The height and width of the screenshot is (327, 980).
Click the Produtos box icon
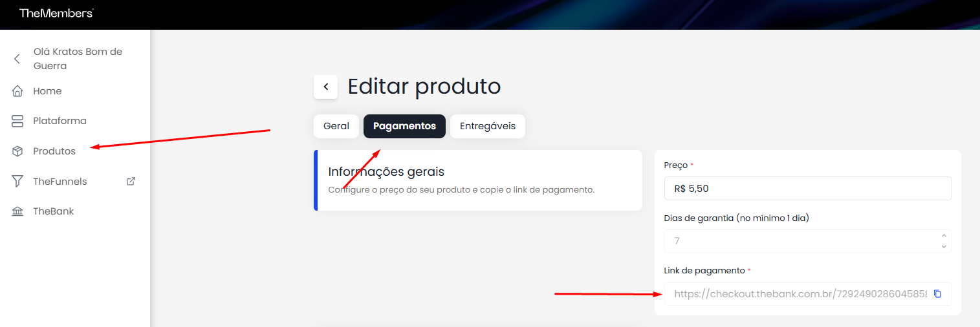coord(17,151)
